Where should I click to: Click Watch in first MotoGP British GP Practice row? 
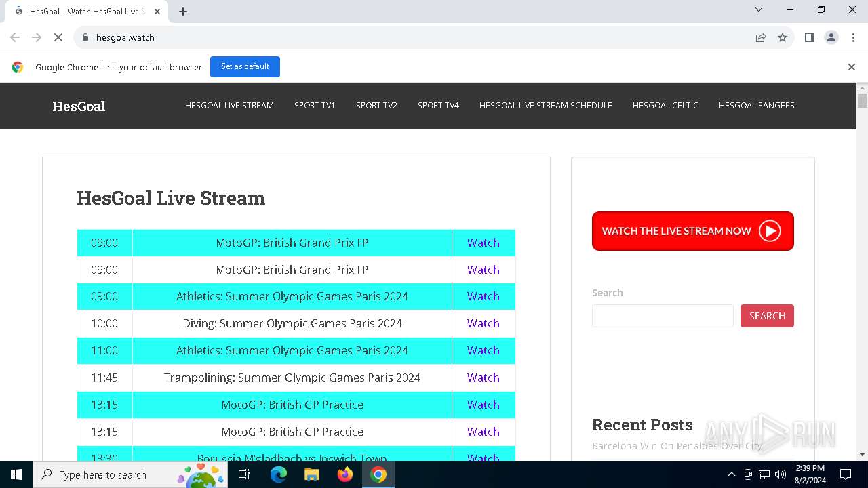(x=484, y=405)
